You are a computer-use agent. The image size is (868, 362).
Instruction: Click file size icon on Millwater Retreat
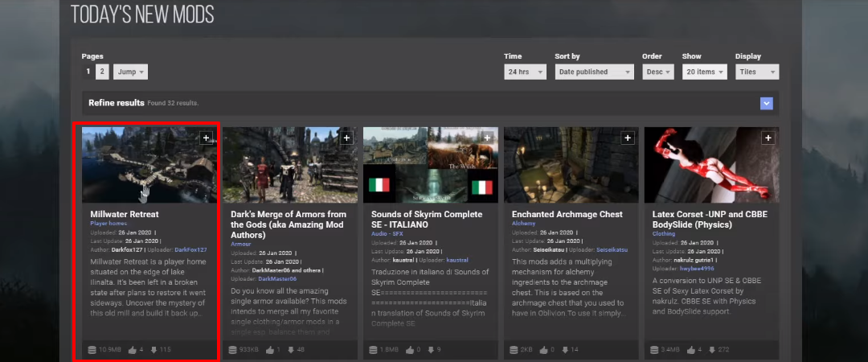[92, 350]
